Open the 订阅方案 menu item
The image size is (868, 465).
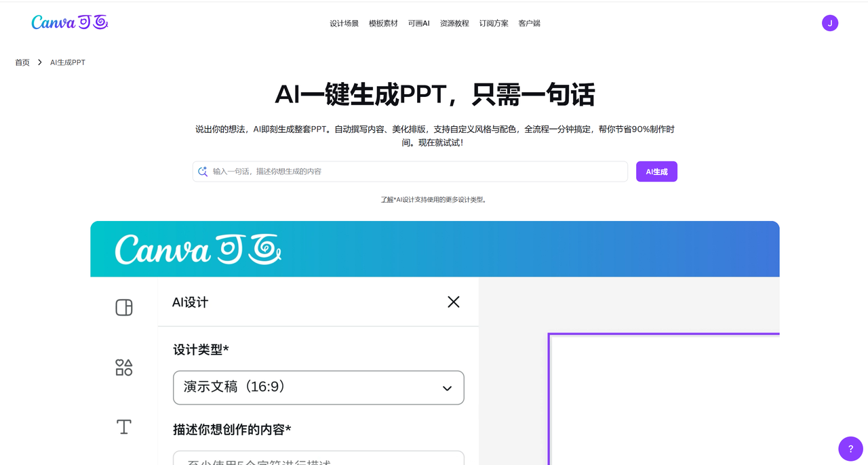494,22
